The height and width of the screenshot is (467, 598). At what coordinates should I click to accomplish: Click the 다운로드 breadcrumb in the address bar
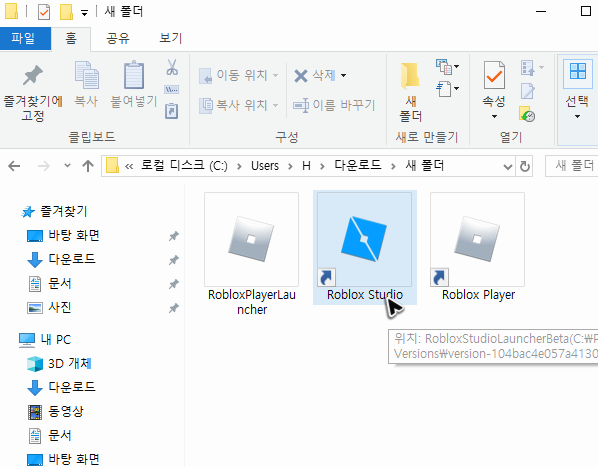point(358,165)
